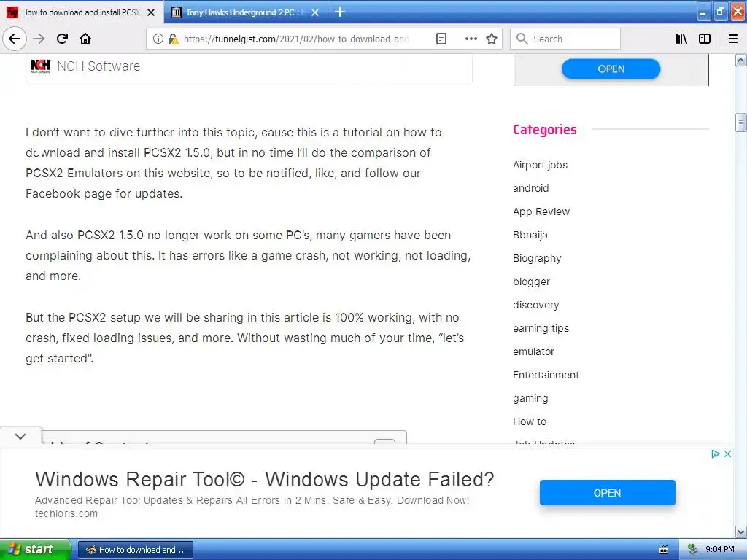Close the Tony Hawks Underground 2 tab
The width and height of the screenshot is (747, 560).
pos(315,12)
